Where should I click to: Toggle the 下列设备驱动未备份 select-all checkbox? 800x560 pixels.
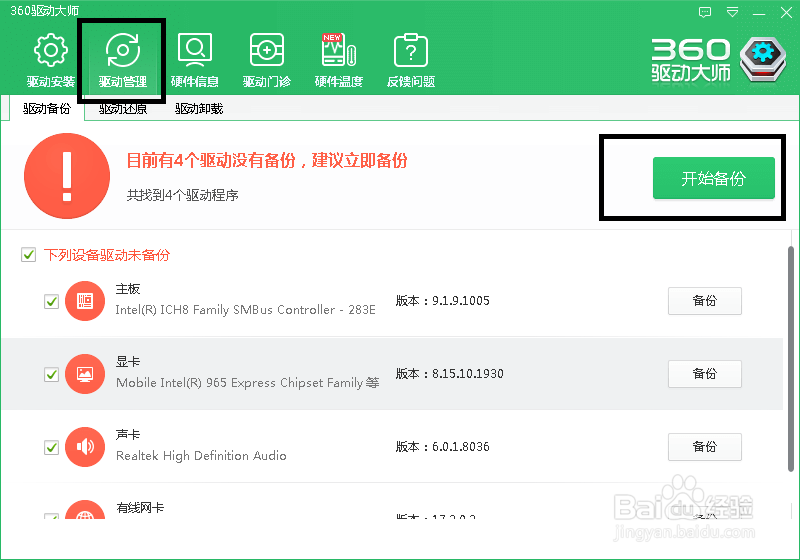pyautogui.click(x=29, y=254)
